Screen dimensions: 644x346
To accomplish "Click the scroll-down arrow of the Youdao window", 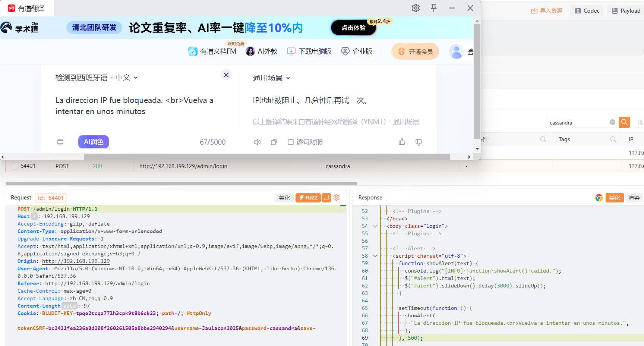I will click(x=477, y=149).
